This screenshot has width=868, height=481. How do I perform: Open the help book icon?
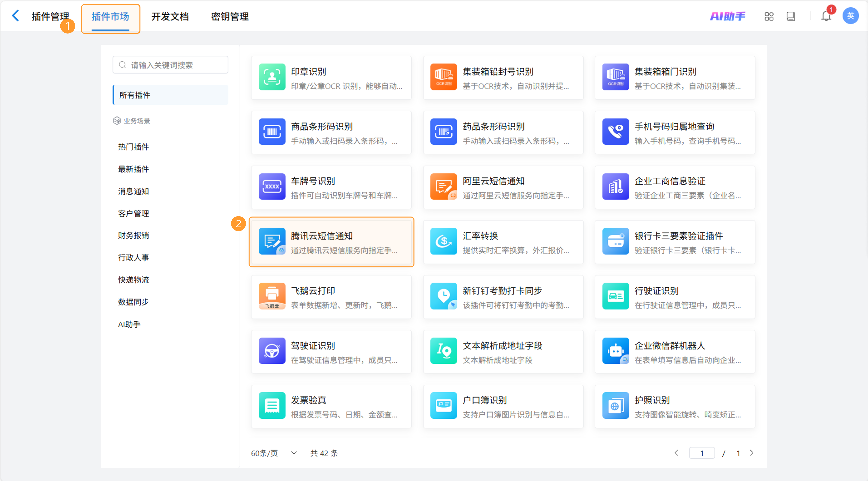coord(790,16)
